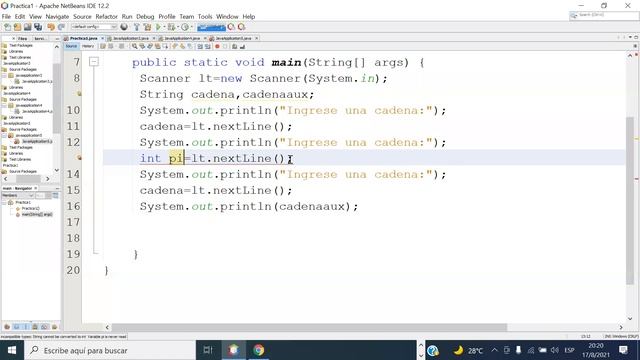Click the volume icon in system tray
Screen dimensions: 640x360
tap(554, 350)
